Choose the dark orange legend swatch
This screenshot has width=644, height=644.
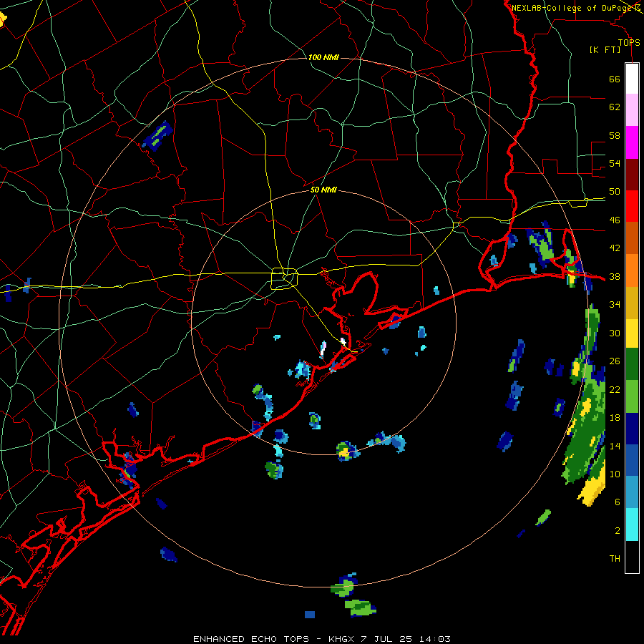632,238
